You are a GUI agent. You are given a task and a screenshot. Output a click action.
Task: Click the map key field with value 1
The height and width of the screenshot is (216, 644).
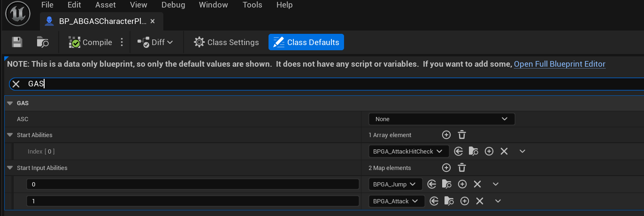tap(193, 201)
